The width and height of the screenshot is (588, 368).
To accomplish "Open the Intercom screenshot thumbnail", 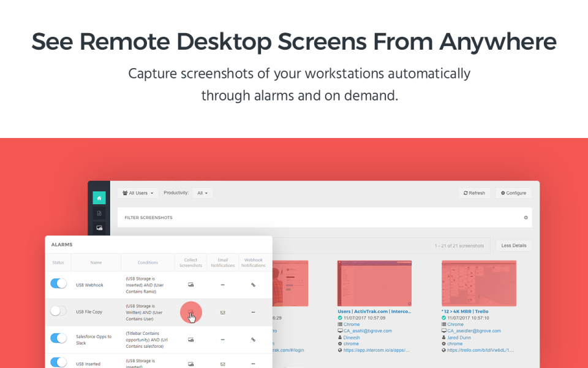I will (x=374, y=283).
